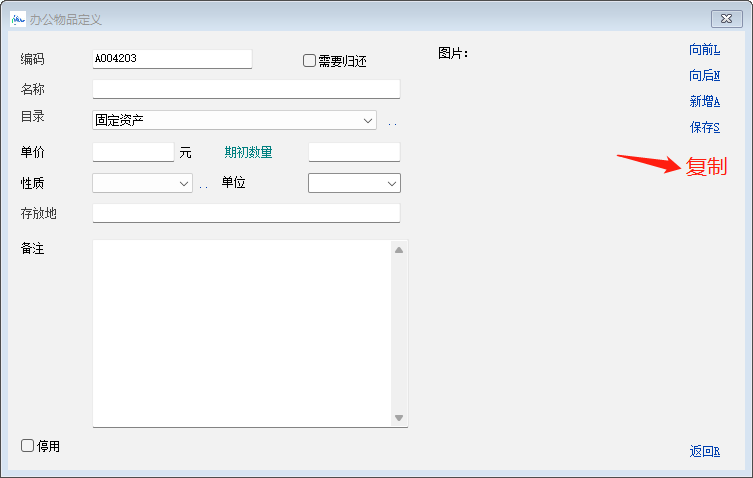Click the 向后 link
Viewport: 753px width, 478px height.
point(704,75)
